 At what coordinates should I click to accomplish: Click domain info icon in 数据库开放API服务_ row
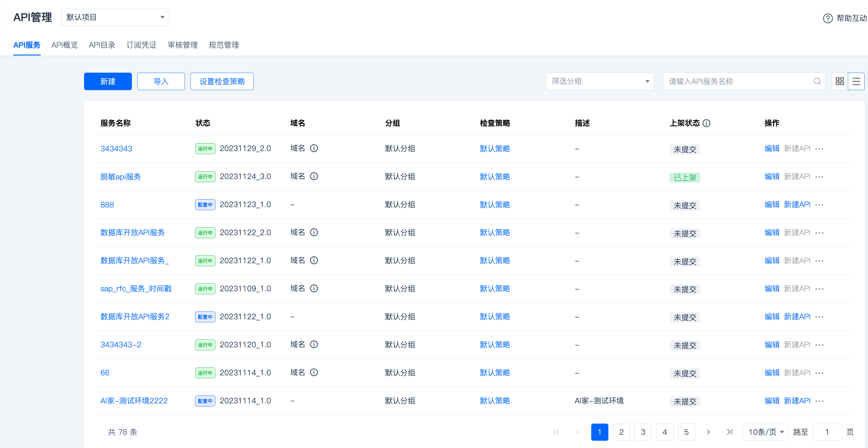pyautogui.click(x=314, y=260)
